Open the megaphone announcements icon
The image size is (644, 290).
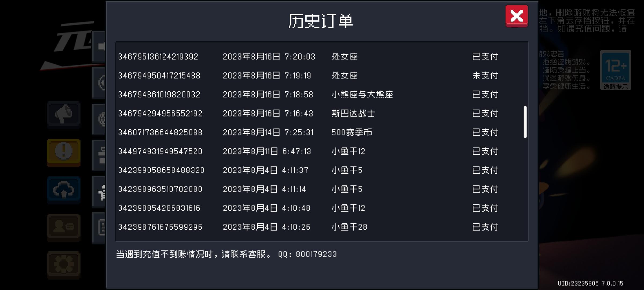point(64,115)
